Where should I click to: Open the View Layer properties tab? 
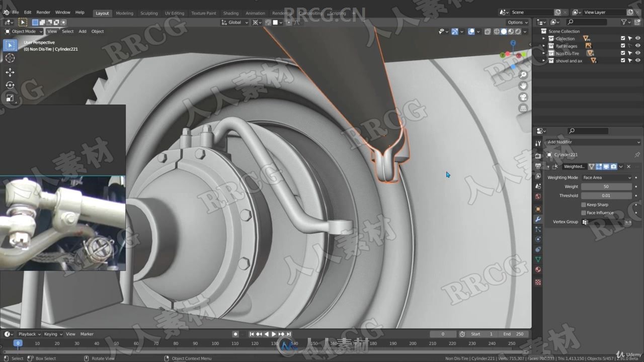pos(538,175)
